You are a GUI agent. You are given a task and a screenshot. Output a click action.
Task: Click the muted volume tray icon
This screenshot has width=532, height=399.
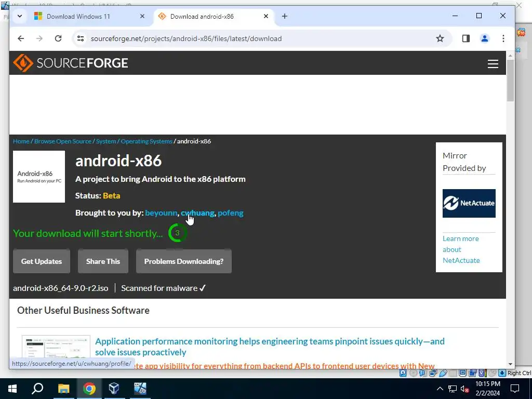coord(465,389)
